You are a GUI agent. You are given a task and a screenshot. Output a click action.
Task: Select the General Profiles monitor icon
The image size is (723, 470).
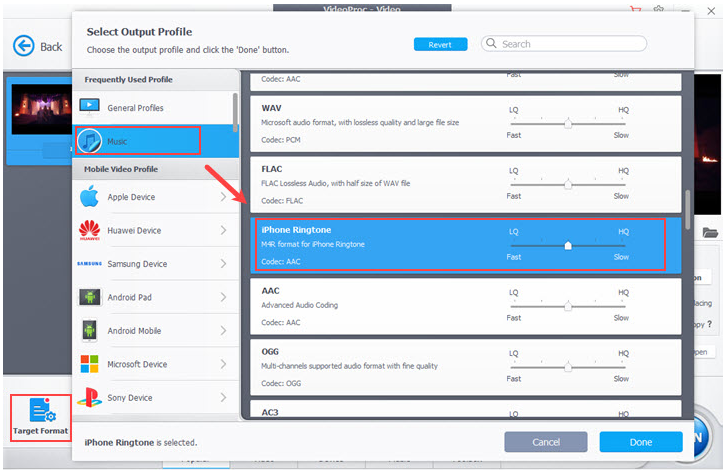click(x=89, y=107)
